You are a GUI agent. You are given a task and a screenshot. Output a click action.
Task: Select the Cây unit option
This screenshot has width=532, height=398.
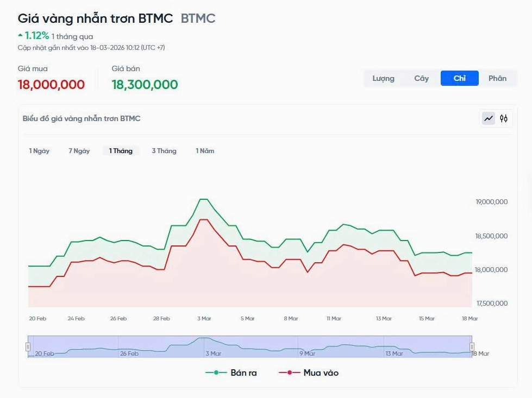(422, 78)
